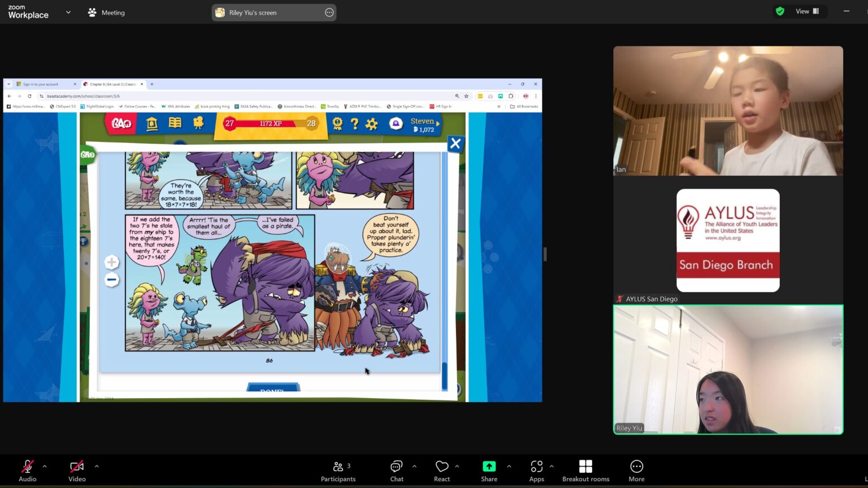The width and height of the screenshot is (868, 488).
Task: Expand reaction options arrow beside React
Action: pyautogui.click(x=457, y=467)
